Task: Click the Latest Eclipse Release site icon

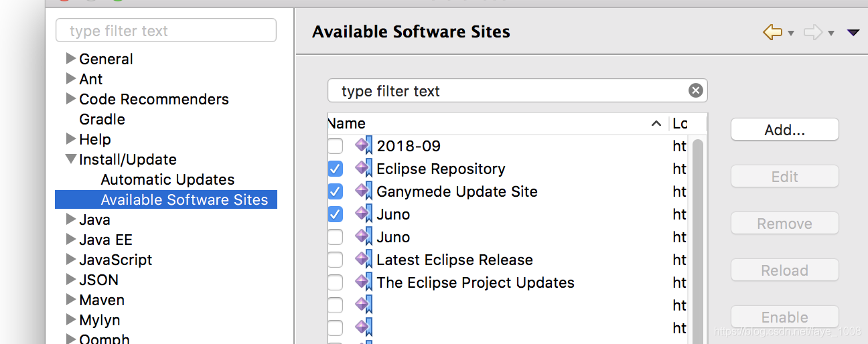Action: pyautogui.click(x=364, y=260)
